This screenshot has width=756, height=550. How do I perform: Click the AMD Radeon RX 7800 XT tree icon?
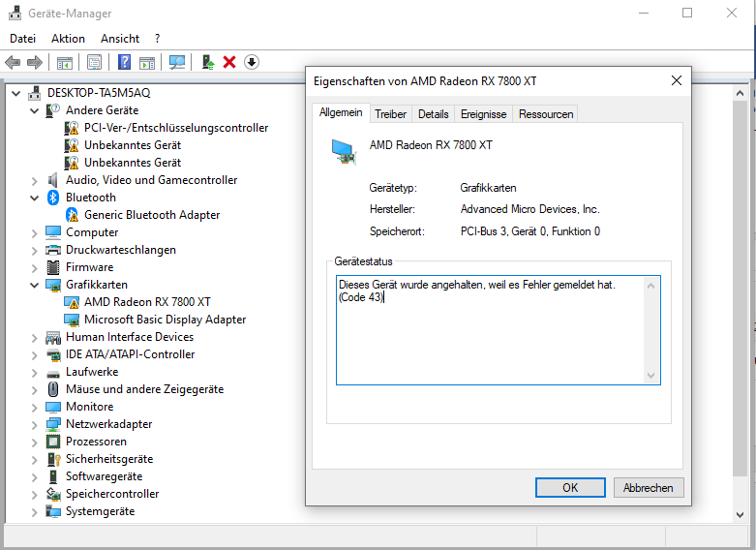click(72, 302)
